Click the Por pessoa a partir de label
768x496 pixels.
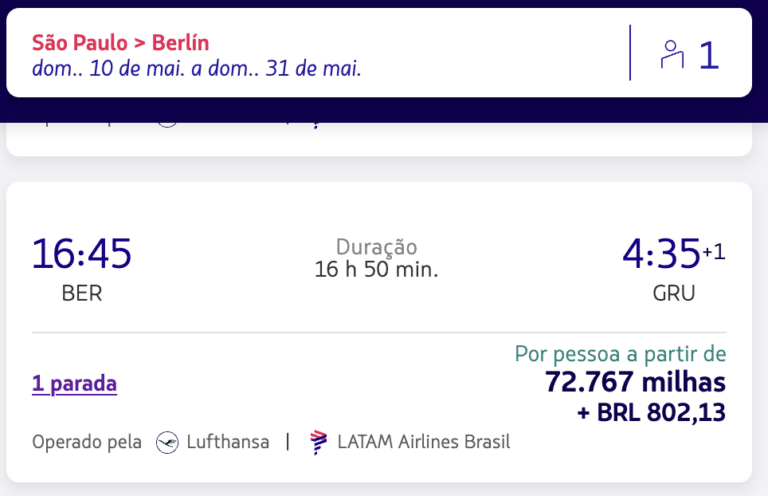point(620,354)
